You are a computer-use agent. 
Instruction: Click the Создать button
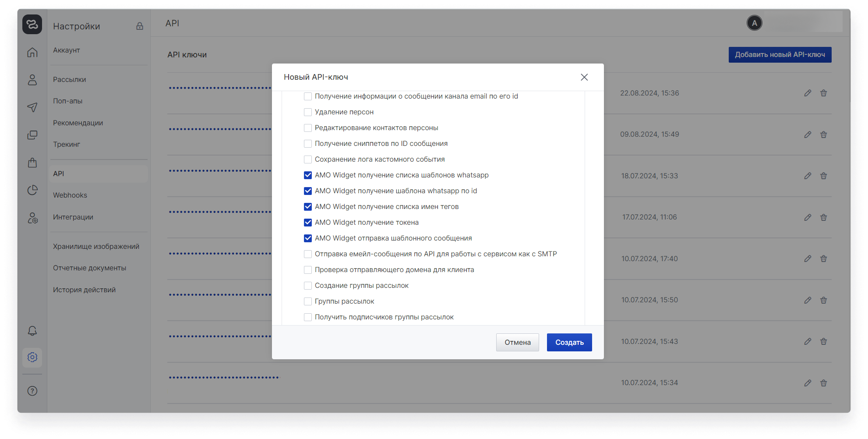pos(569,342)
